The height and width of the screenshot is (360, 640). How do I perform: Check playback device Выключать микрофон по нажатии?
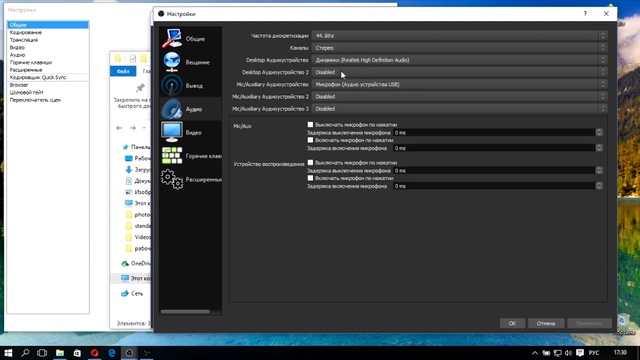310,162
